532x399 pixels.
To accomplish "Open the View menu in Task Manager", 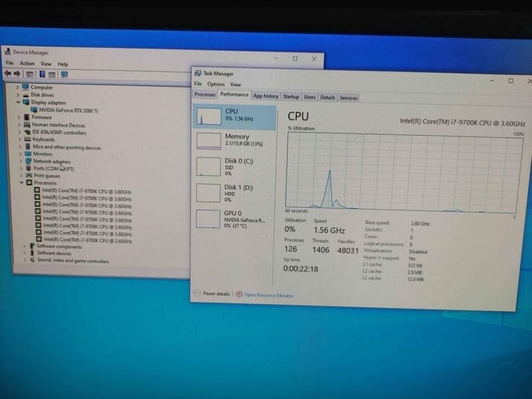I will point(236,84).
